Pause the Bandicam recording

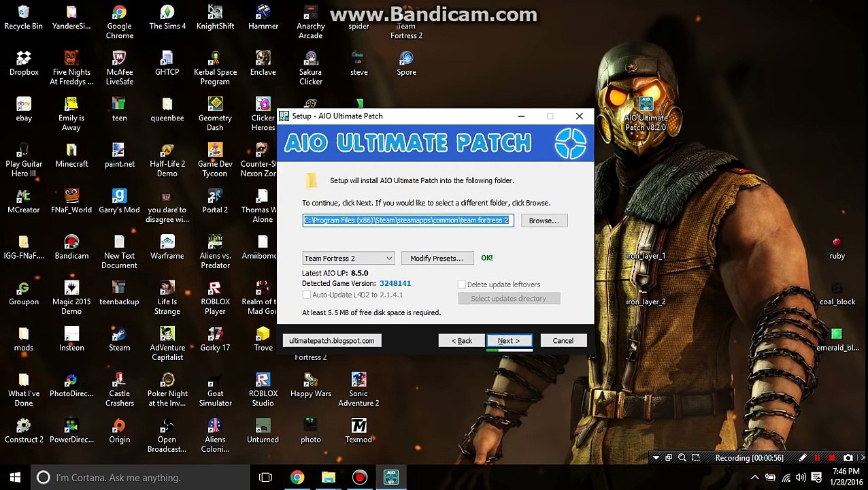click(x=817, y=458)
